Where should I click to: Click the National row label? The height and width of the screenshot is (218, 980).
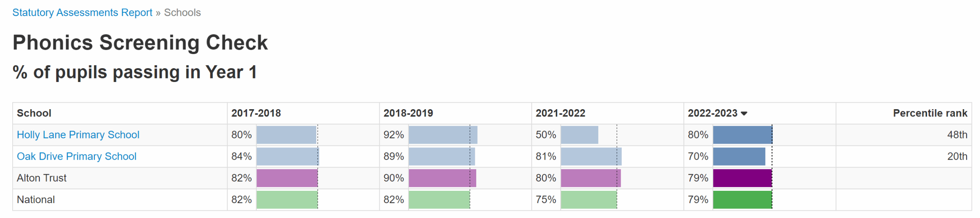(x=36, y=200)
